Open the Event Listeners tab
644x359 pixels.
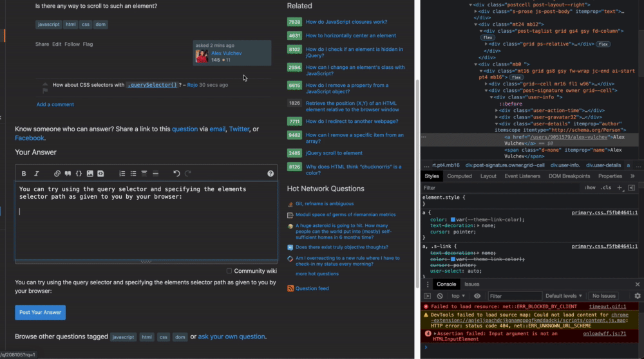click(x=522, y=176)
